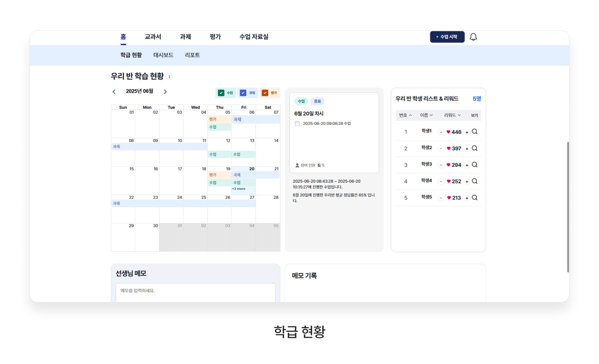599x364 pixels.
Task: Go to next month in calendar
Action: click(165, 92)
